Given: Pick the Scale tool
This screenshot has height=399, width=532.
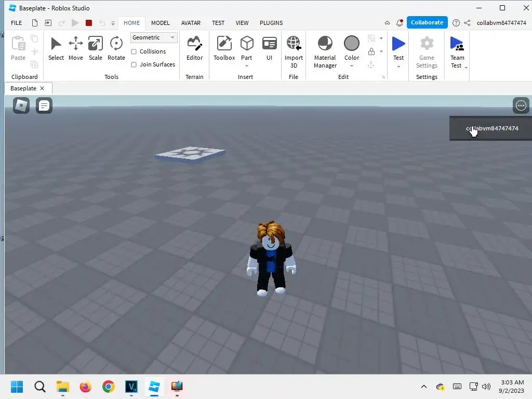Looking at the screenshot, I should pos(96,49).
